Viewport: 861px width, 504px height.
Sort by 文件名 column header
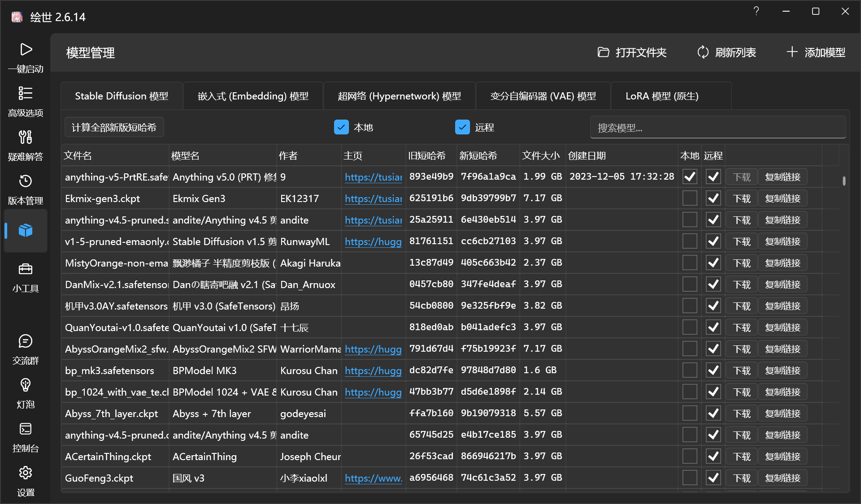[x=115, y=155]
